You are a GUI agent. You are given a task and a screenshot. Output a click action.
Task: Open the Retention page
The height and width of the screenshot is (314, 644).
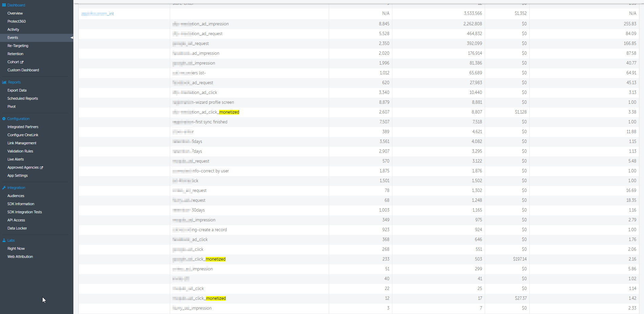tap(15, 54)
